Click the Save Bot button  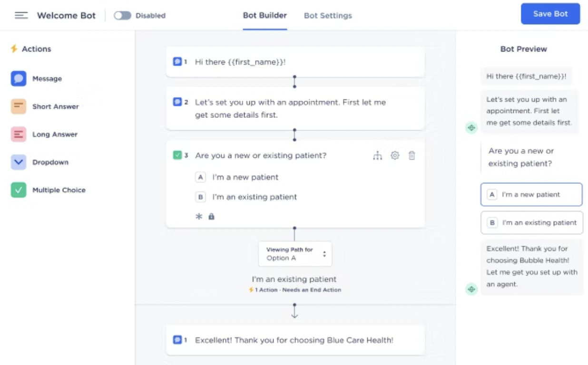tap(550, 14)
